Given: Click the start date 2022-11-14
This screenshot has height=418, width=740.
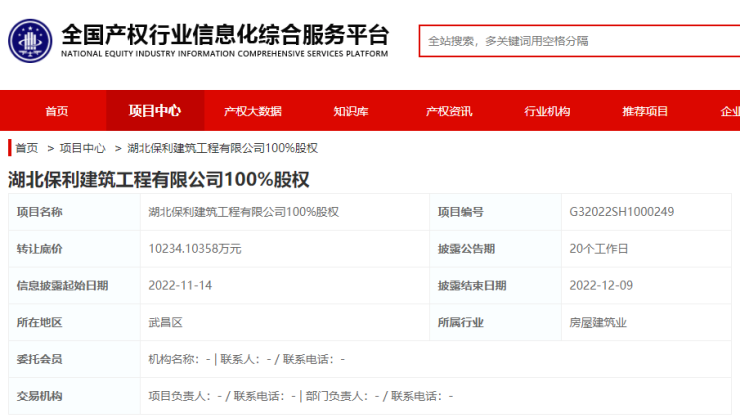Looking at the screenshot, I should pyautogui.click(x=180, y=285).
